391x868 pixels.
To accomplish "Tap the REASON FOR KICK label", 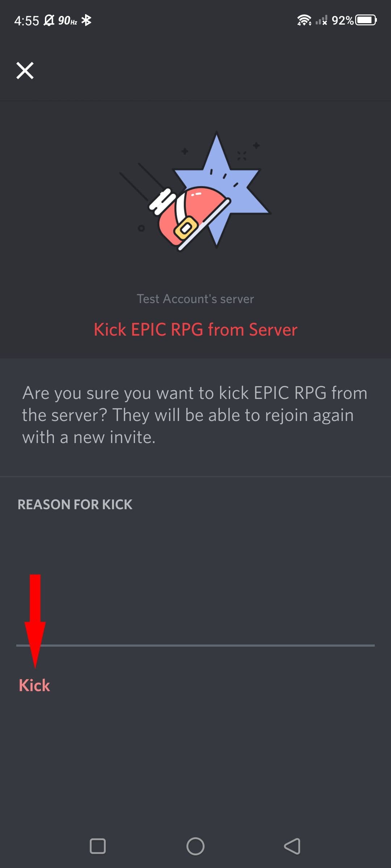I will (75, 505).
